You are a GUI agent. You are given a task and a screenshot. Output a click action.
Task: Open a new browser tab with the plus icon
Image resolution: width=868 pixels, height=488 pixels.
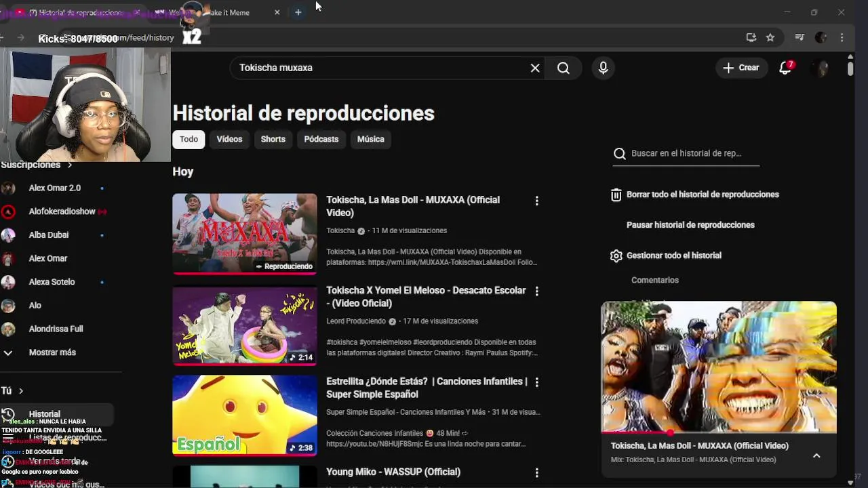coord(298,12)
